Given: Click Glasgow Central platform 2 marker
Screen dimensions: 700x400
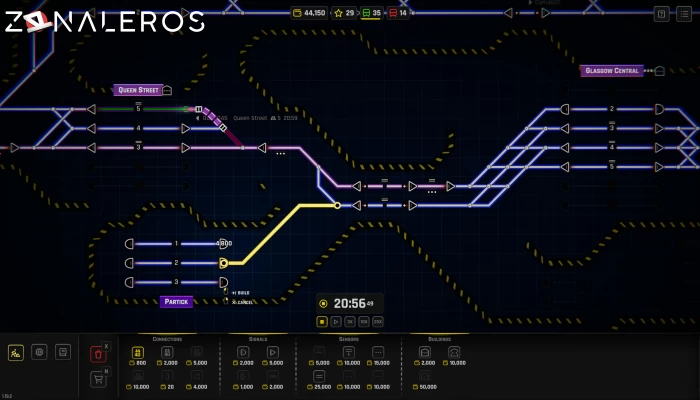Looking at the screenshot, I should point(612,108).
